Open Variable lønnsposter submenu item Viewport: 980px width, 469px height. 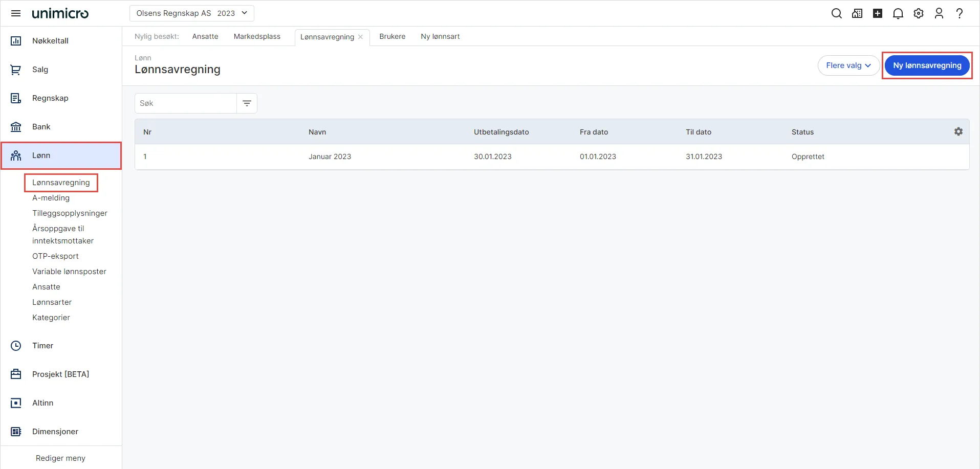pyautogui.click(x=69, y=272)
